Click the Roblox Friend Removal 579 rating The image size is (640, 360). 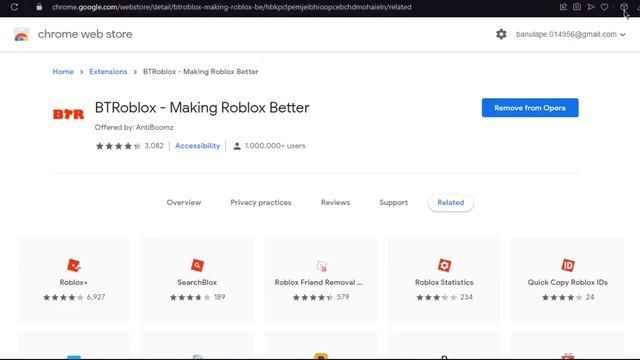321,297
